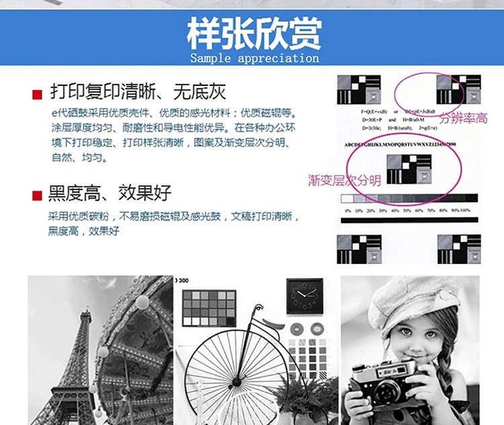Viewport: 504px width, 425px height.
Task: Click the gray color checker chart in bicycle sample
Action: pyautogui.click(x=209, y=308)
